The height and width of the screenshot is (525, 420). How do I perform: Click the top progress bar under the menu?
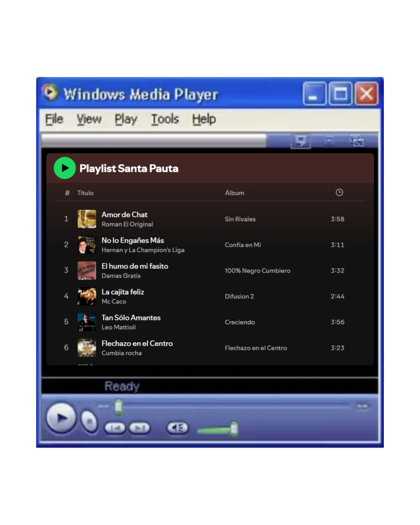pyautogui.click(x=154, y=141)
